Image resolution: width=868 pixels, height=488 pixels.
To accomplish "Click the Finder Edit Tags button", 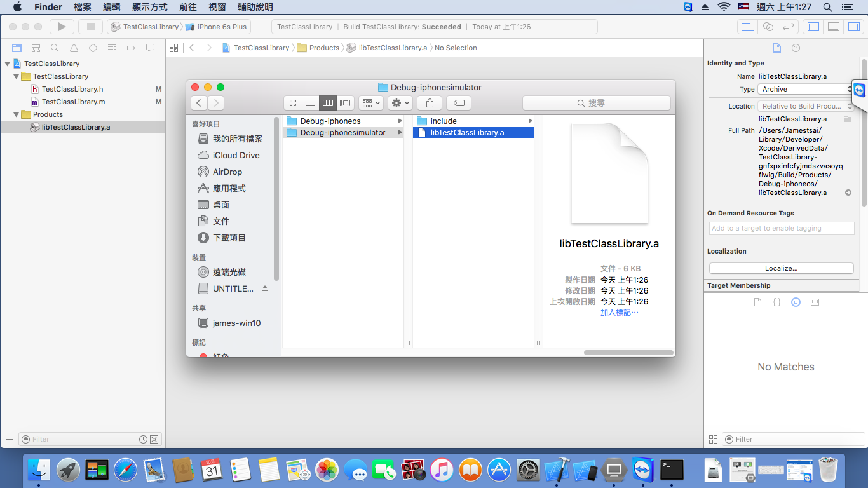I will tap(459, 102).
